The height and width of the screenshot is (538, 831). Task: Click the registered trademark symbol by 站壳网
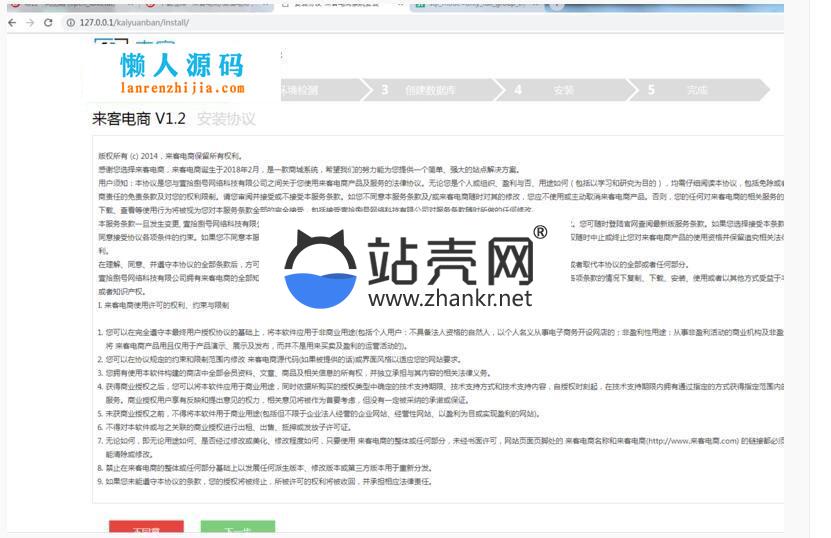pos(540,233)
